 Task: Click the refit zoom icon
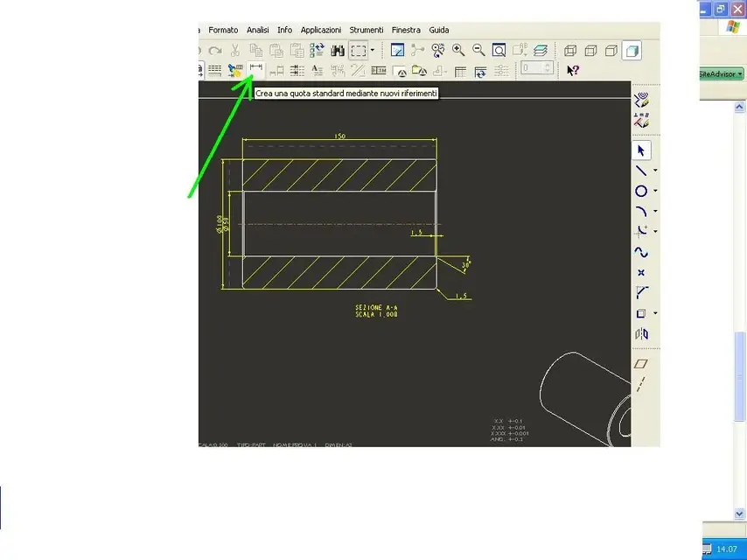499,50
